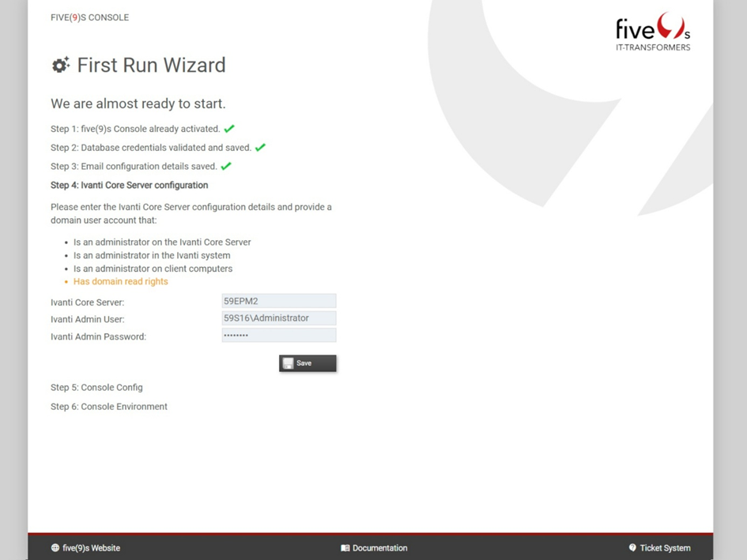
Task: Click the 'Ivanti Admin Password:' label
Action: (98, 336)
